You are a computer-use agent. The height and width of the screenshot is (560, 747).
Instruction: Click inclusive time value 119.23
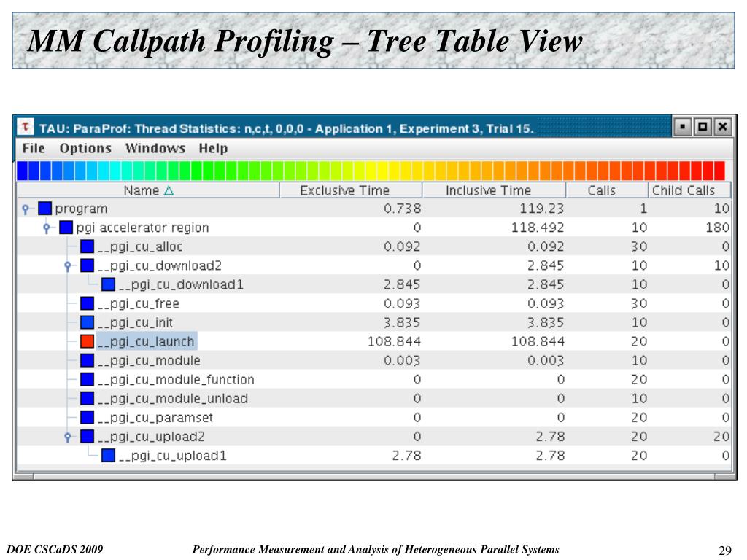[x=542, y=208]
